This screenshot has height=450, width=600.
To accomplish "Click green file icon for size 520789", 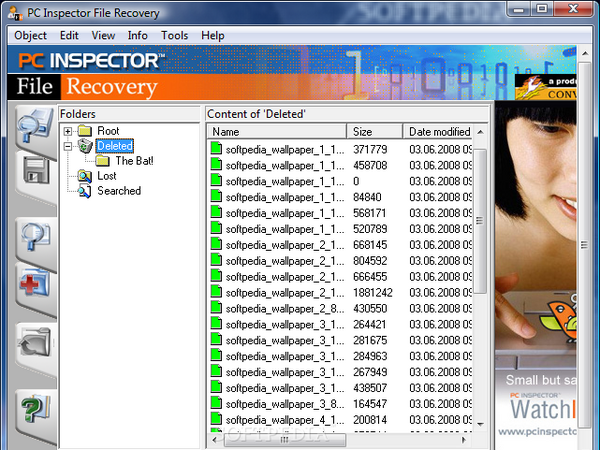I will click(x=216, y=228).
